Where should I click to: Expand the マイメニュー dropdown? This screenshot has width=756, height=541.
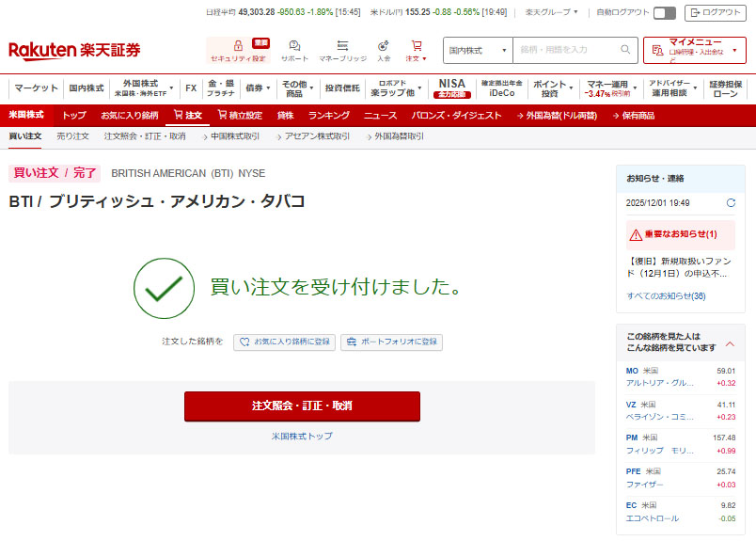coord(695,50)
